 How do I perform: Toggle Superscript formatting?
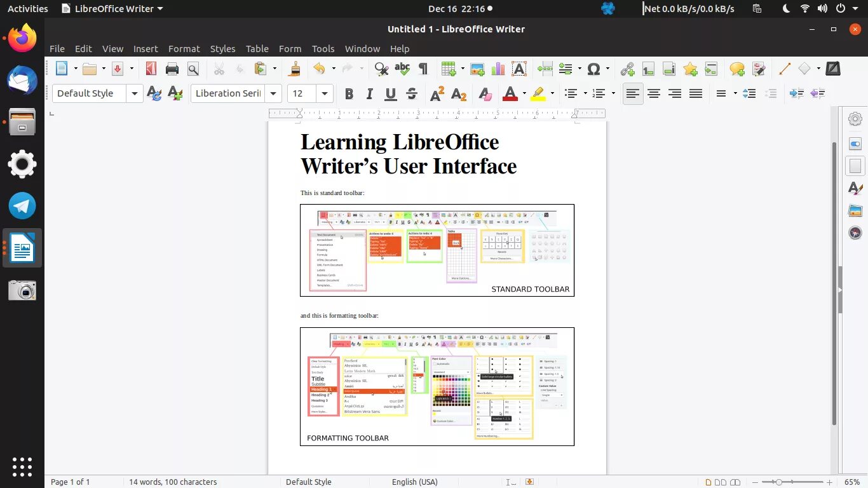(437, 94)
